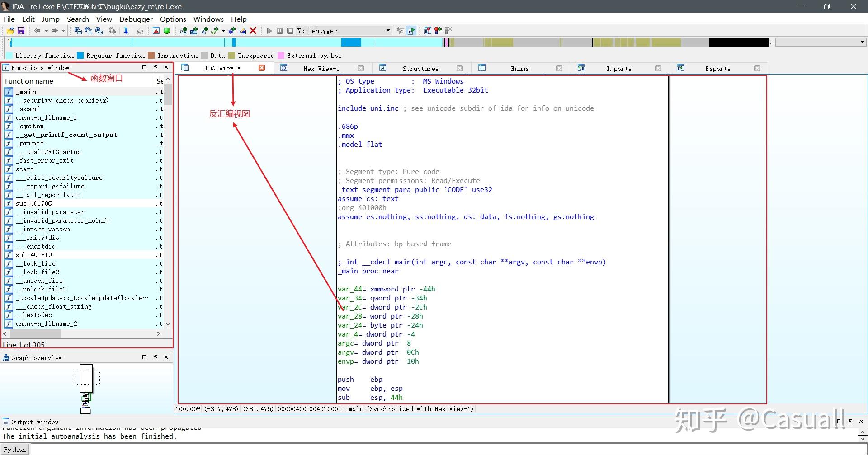Image resolution: width=868 pixels, height=455 pixels.
Task: Open the dropdown arrow beside green 's' icon
Action: 223,31
